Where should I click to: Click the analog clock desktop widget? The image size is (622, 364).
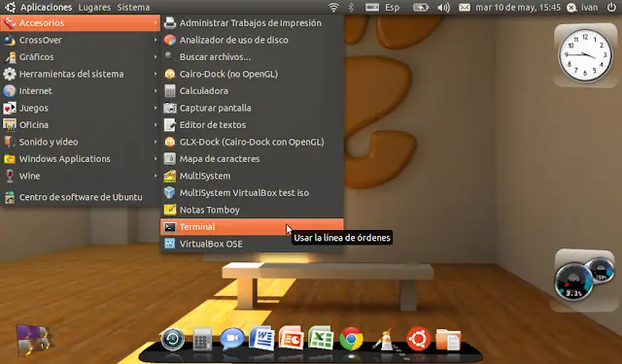coord(585,55)
